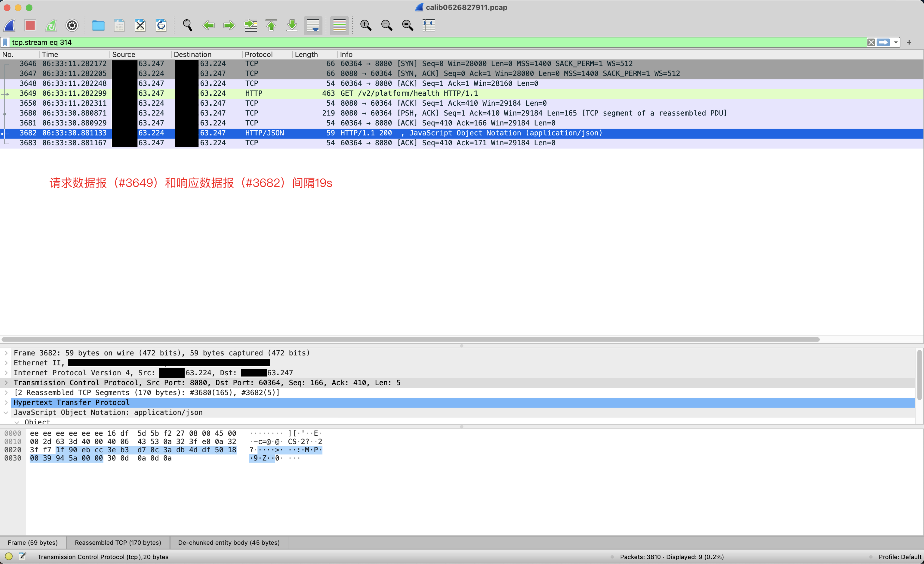Click the expert info yellow circle indicator

(9, 556)
